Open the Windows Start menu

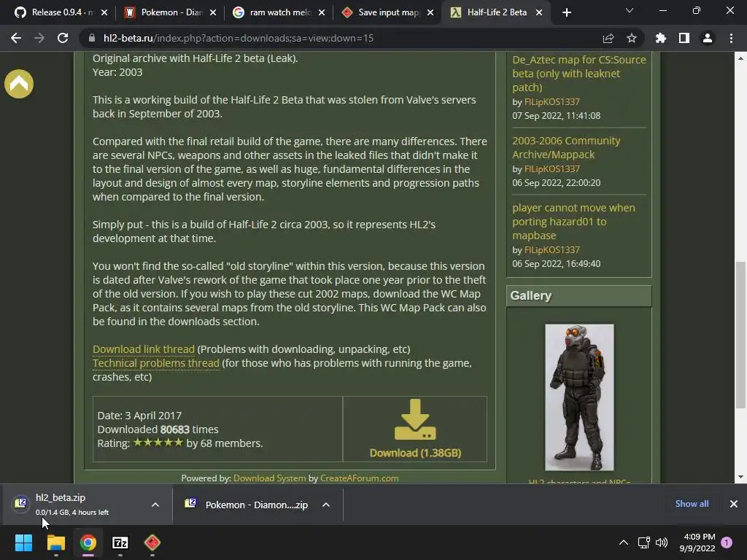click(23, 542)
